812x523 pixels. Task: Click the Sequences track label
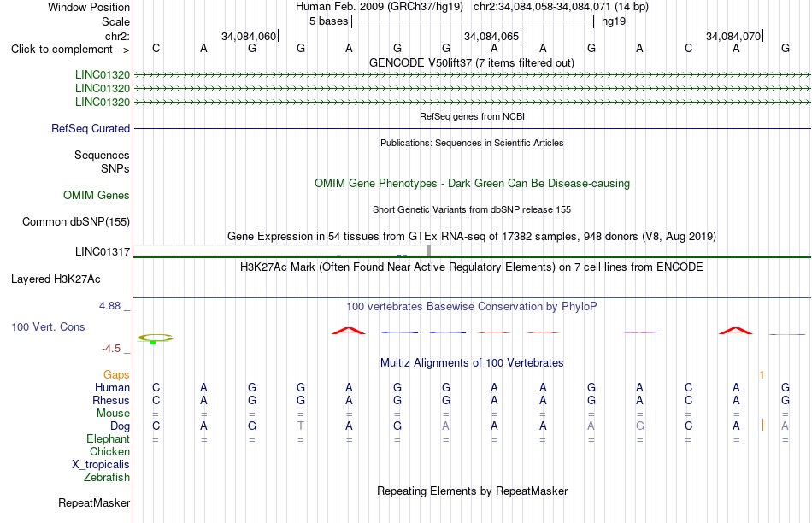[102, 155]
